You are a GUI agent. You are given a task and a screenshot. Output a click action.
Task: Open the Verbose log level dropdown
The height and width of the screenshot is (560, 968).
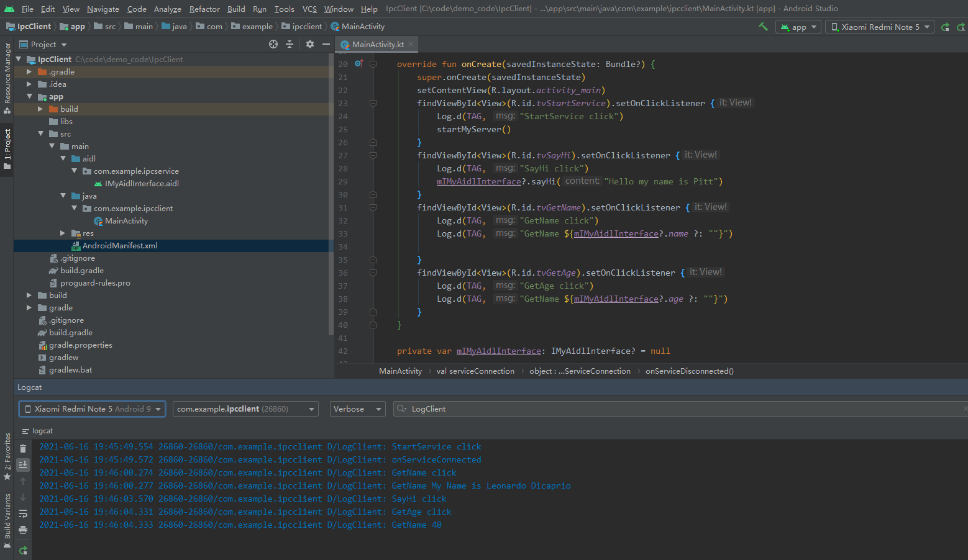pyautogui.click(x=357, y=409)
